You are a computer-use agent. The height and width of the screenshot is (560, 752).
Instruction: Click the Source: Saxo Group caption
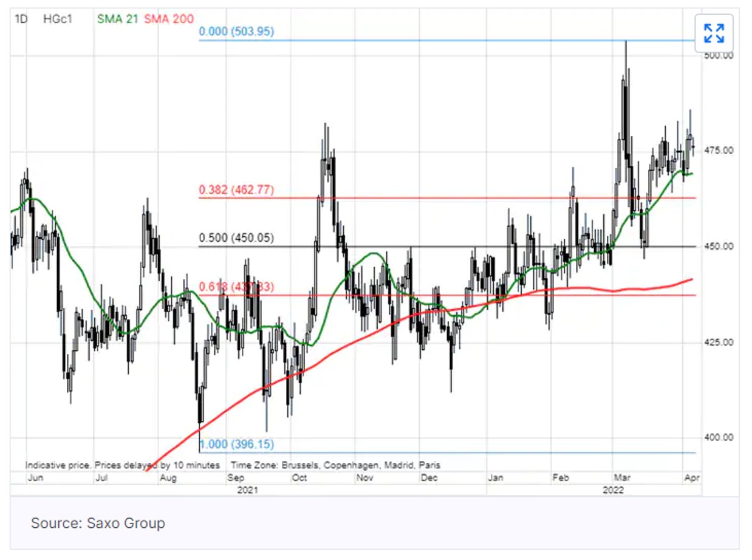point(98,523)
